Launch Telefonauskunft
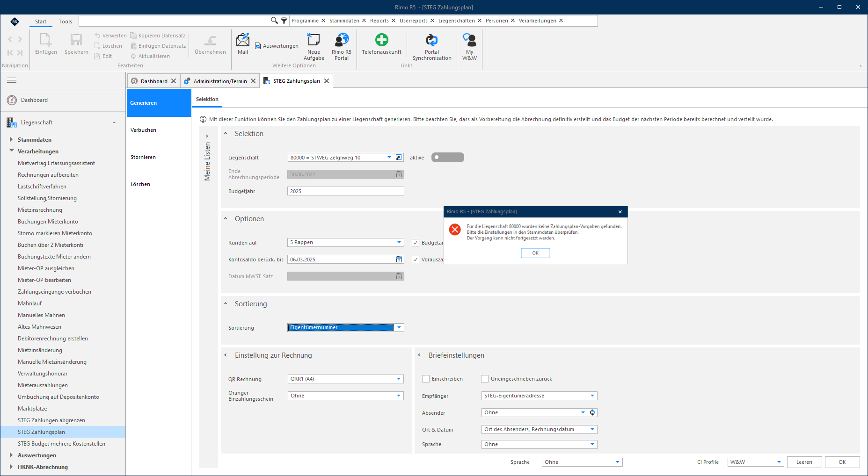868x476 pixels. click(x=381, y=44)
